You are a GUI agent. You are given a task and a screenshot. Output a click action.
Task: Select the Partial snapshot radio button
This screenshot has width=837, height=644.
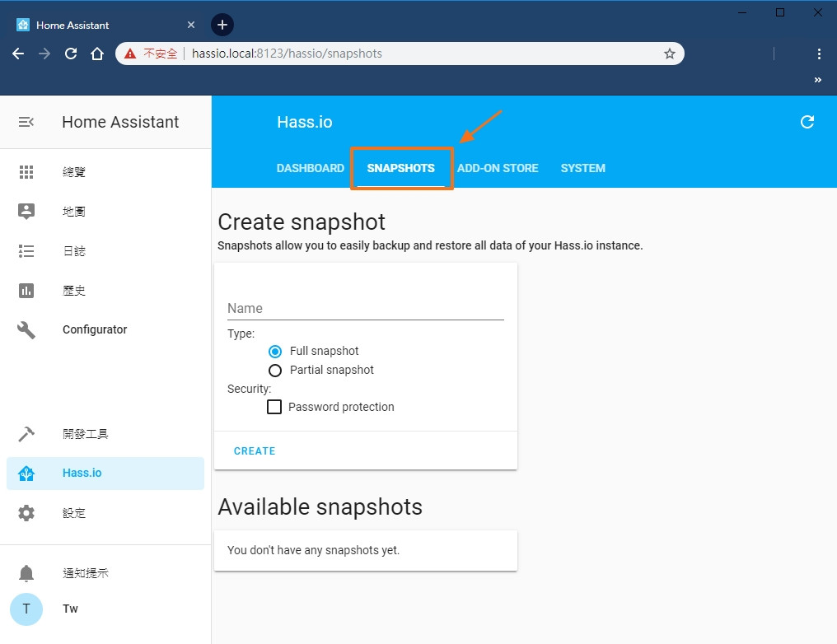point(275,371)
